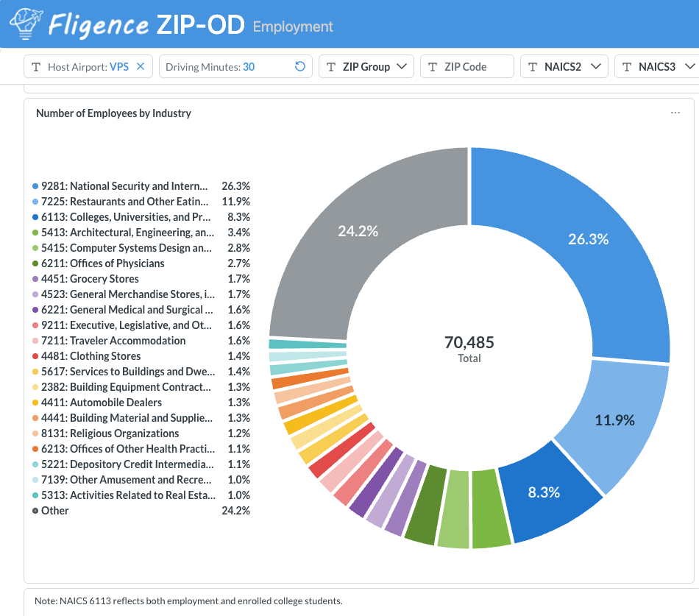
Task: Click the Host Airport VPS value
Action: pos(119,67)
